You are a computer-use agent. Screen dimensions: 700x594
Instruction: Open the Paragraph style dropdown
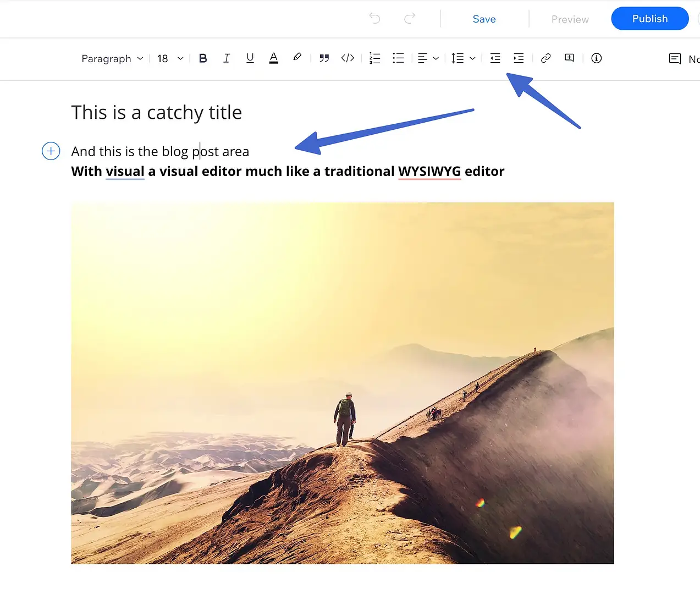click(112, 59)
